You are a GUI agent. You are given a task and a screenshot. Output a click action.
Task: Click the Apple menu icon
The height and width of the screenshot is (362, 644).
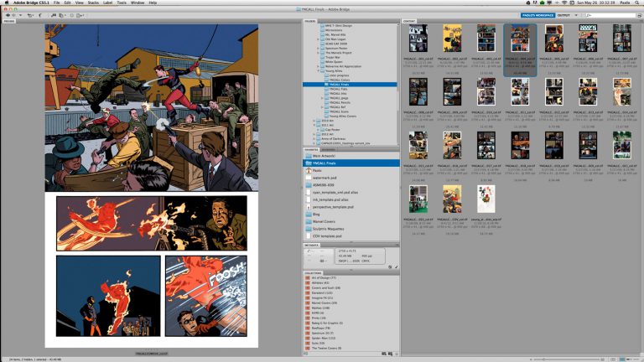7,3
